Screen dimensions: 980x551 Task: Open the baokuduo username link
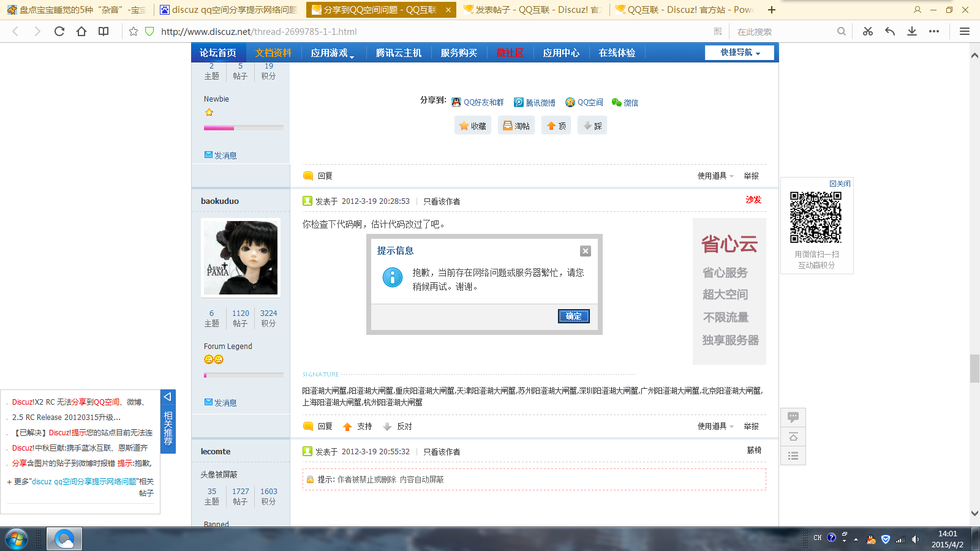[x=220, y=201]
